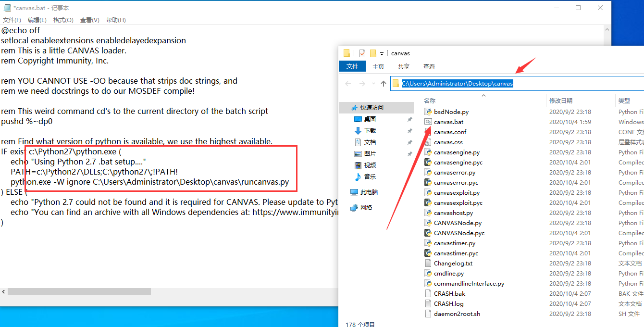This screenshot has height=327, width=644.
Task: Open the 帮助(H) menu in Notepad
Action: pos(116,20)
